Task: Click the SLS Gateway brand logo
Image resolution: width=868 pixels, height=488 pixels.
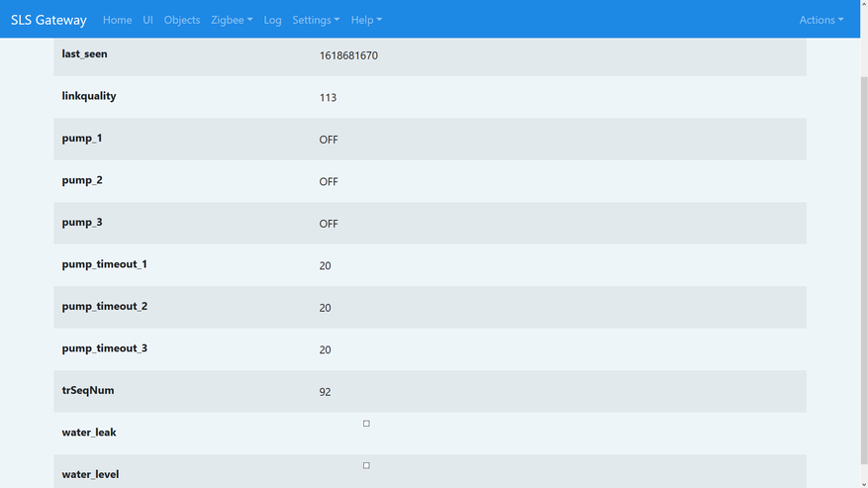Action: point(48,20)
